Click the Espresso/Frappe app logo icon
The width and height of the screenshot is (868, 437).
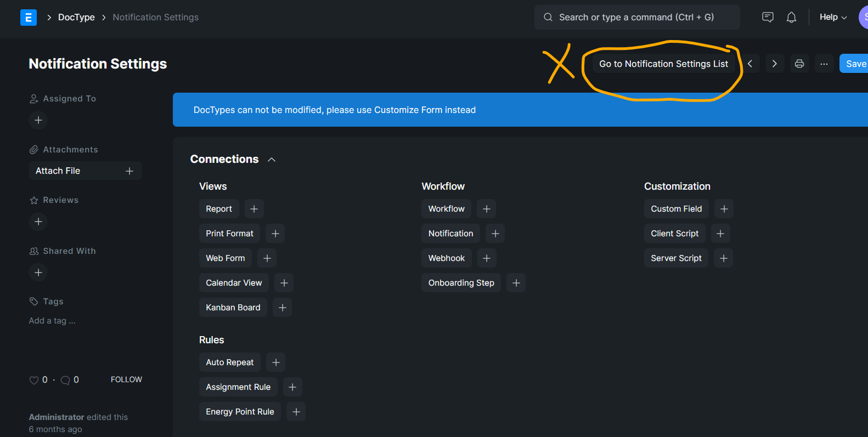[29, 17]
